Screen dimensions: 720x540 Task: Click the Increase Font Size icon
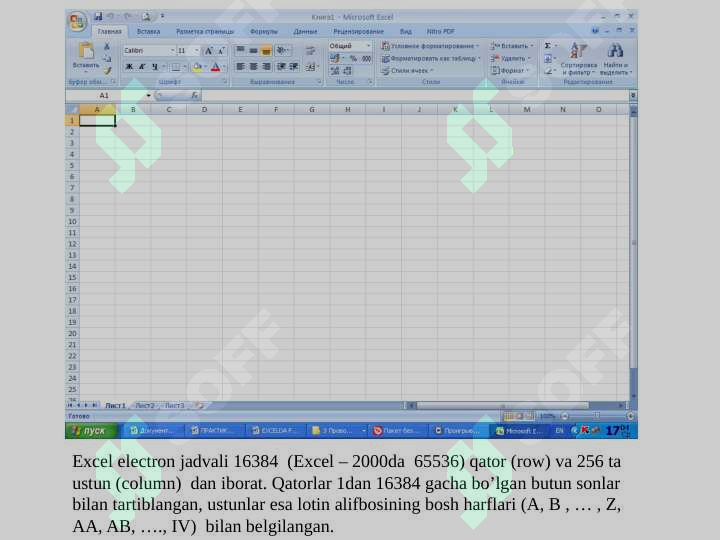coord(209,51)
